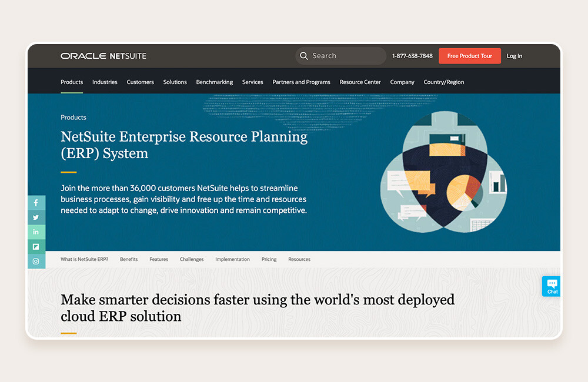The height and width of the screenshot is (382, 588).
Task: Jump to the Implementation section
Action: coord(232,259)
